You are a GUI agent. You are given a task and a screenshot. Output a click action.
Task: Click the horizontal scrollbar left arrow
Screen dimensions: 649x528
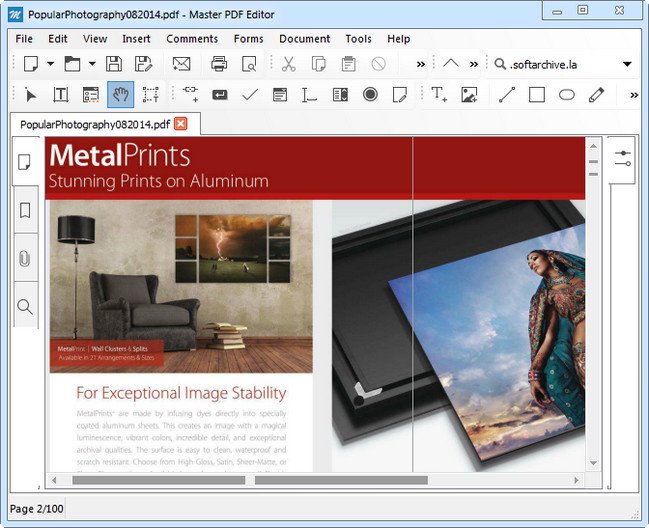[54, 480]
